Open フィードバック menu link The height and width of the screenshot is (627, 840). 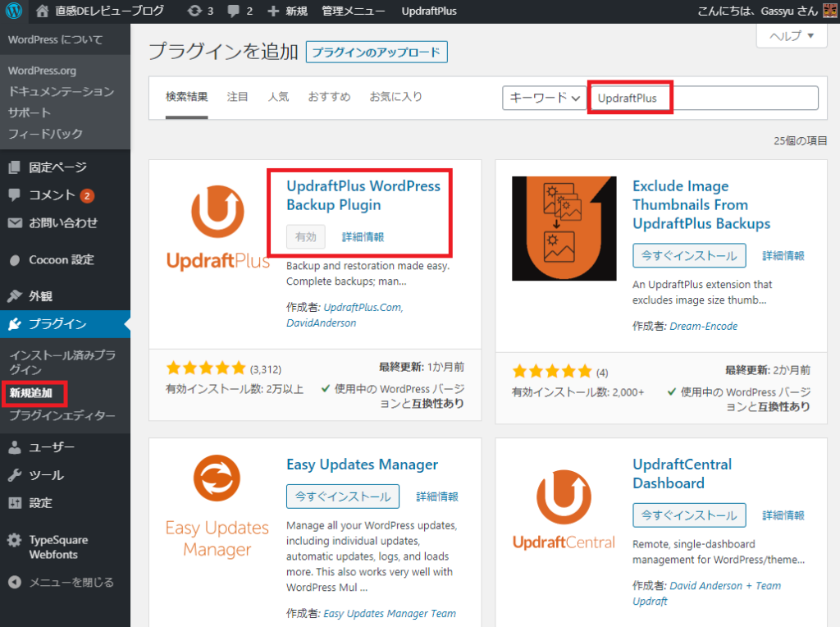[46, 134]
